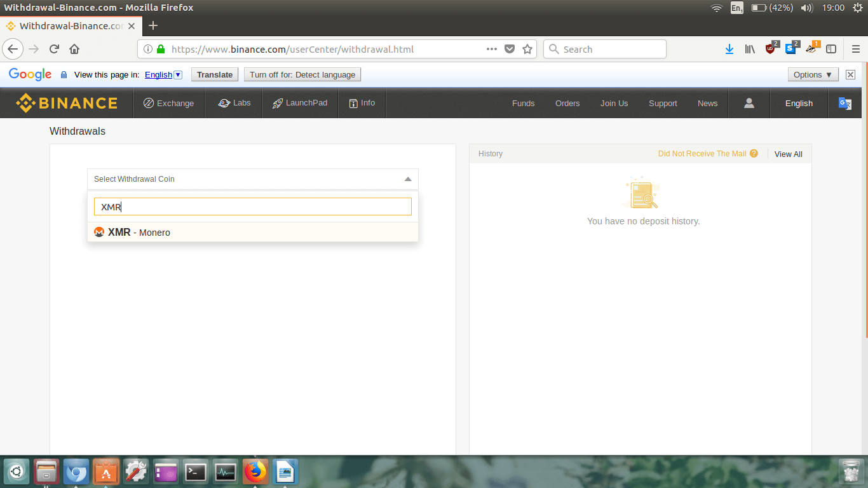Click the 19:00 clock

833,8
